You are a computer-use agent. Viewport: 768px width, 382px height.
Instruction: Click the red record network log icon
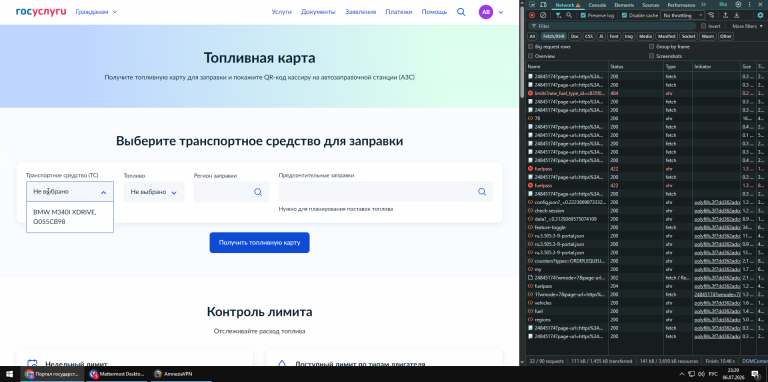point(532,15)
